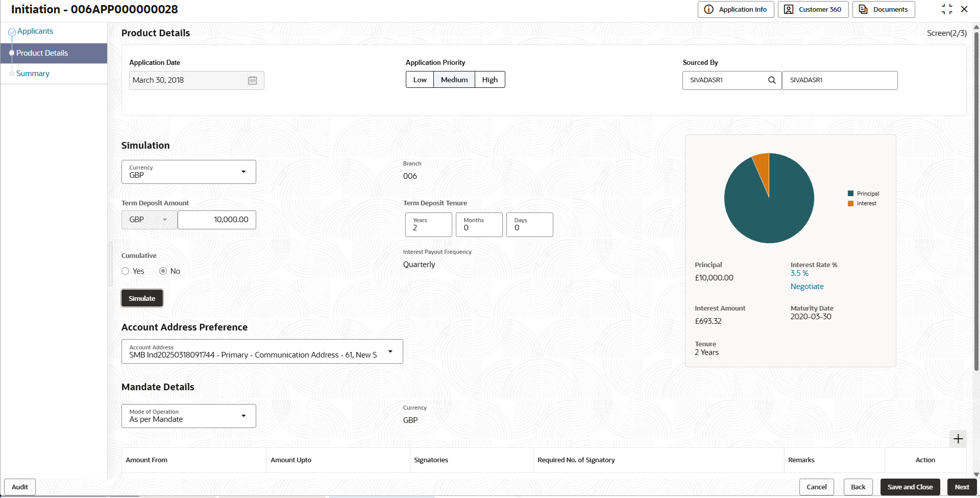
Task: Click the Interest Amount £693.32 value
Action: 708,321
